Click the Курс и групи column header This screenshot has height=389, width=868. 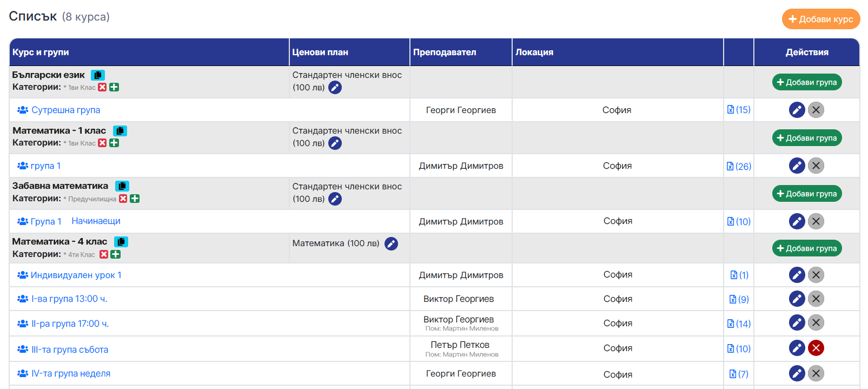click(41, 52)
